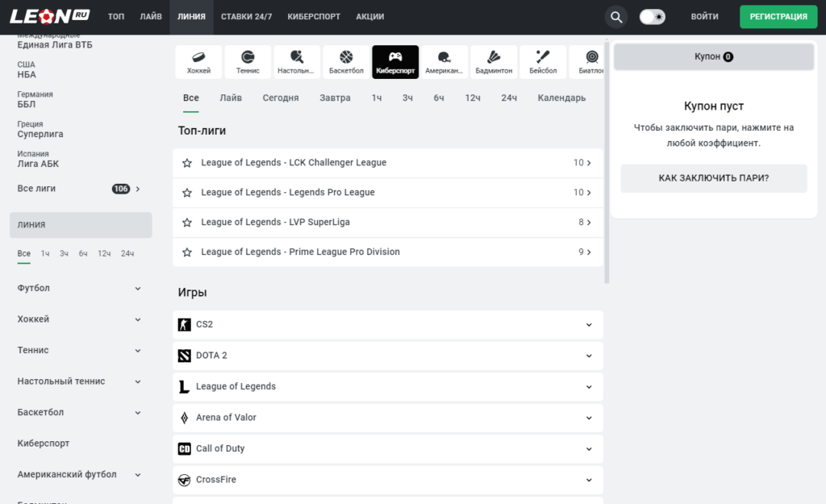
Task: Open Все лиги with 106 badge
Action: click(x=81, y=189)
